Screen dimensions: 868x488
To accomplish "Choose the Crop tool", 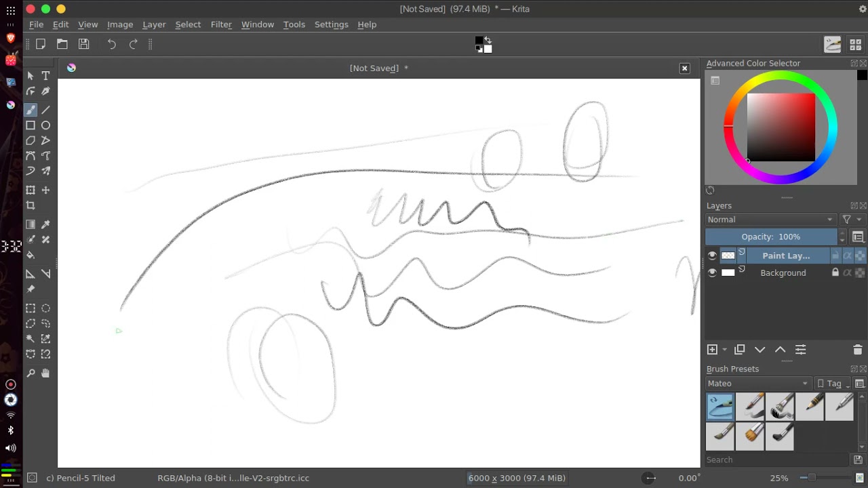I will pyautogui.click(x=31, y=205).
